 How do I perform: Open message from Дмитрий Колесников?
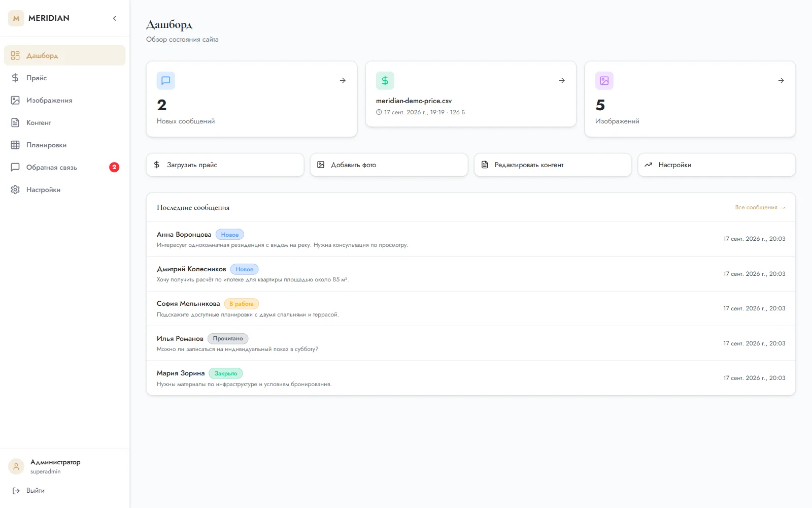[471, 274]
